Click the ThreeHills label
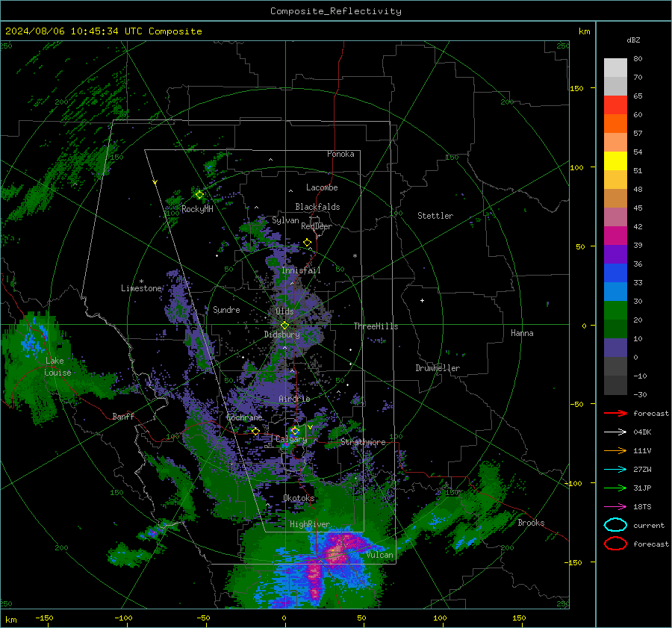The width and height of the screenshot is (672, 628). (376, 326)
